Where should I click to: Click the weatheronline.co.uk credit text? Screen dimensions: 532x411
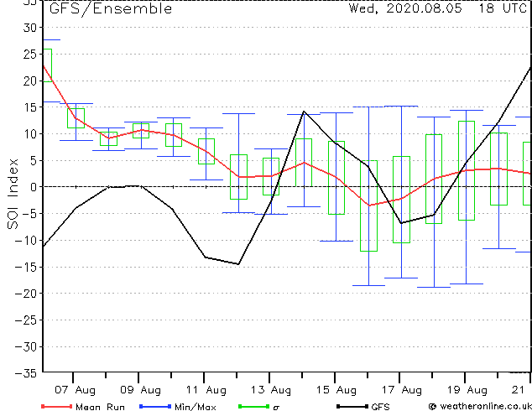click(485, 406)
